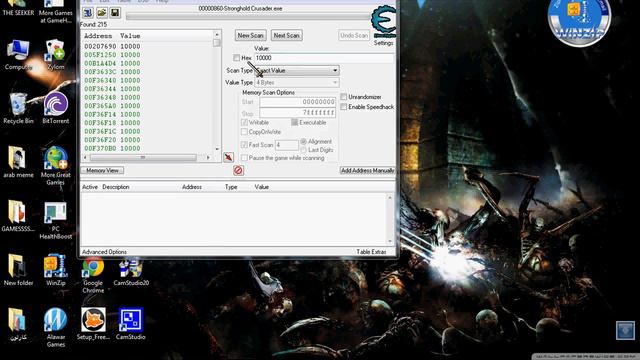Toggle the Fast Scan checkbox
Viewport: 640px width, 360px height.
(244, 144)
